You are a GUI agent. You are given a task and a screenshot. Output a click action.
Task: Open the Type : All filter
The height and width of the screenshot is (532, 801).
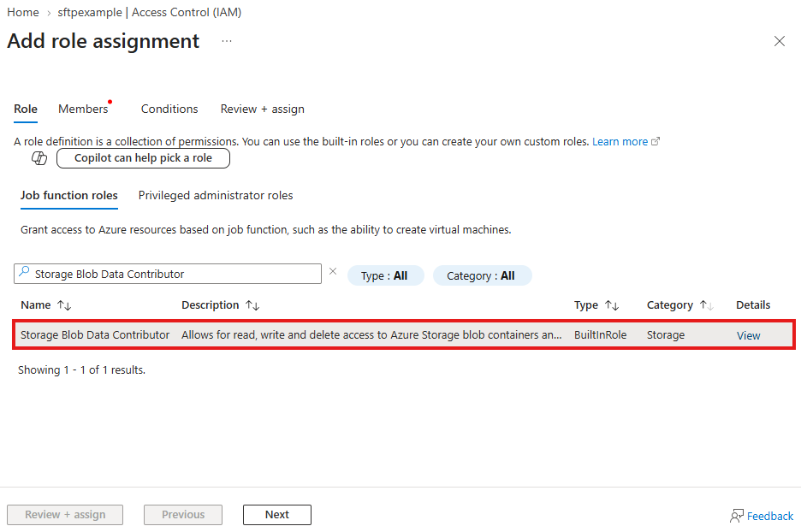385,275
